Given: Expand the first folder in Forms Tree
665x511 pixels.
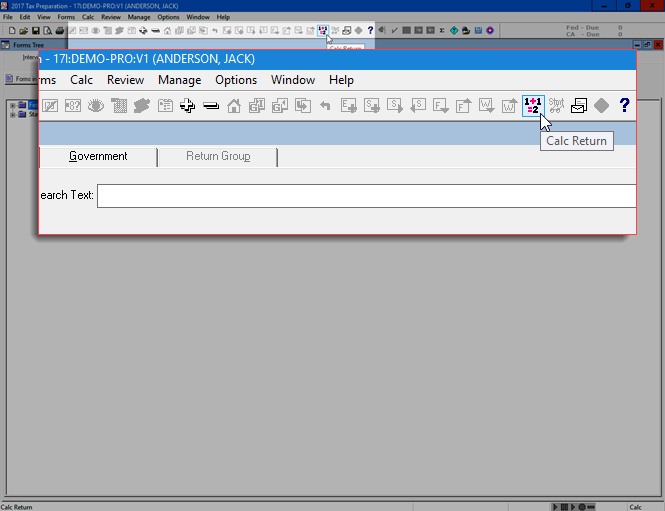Looking at the screenshot, I should [13, 105].
